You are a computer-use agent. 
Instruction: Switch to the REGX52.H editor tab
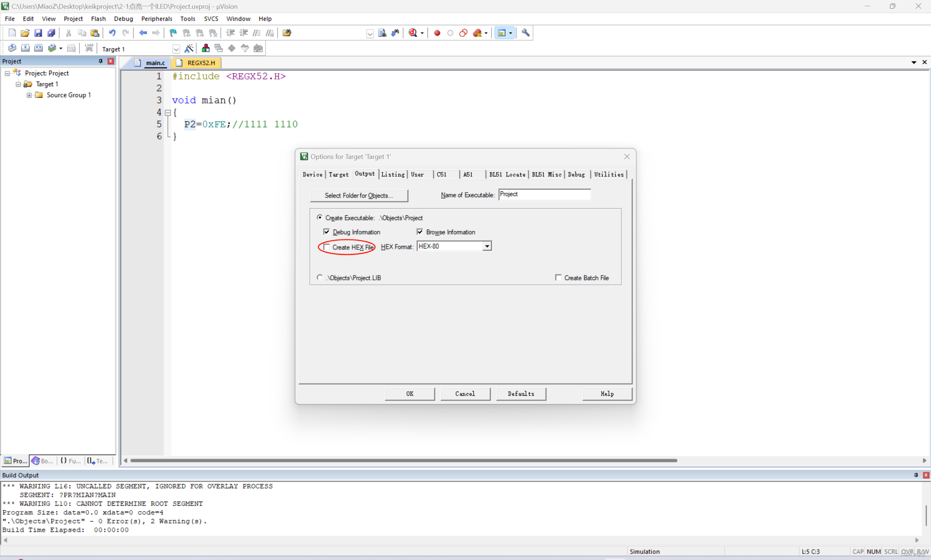(x=197, y=63)
